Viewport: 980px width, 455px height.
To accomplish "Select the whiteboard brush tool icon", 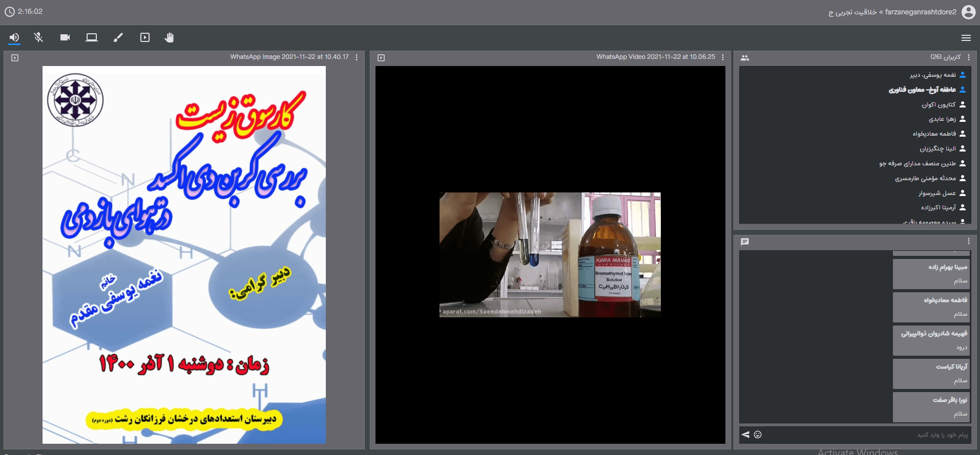I will tap(118, 37).
